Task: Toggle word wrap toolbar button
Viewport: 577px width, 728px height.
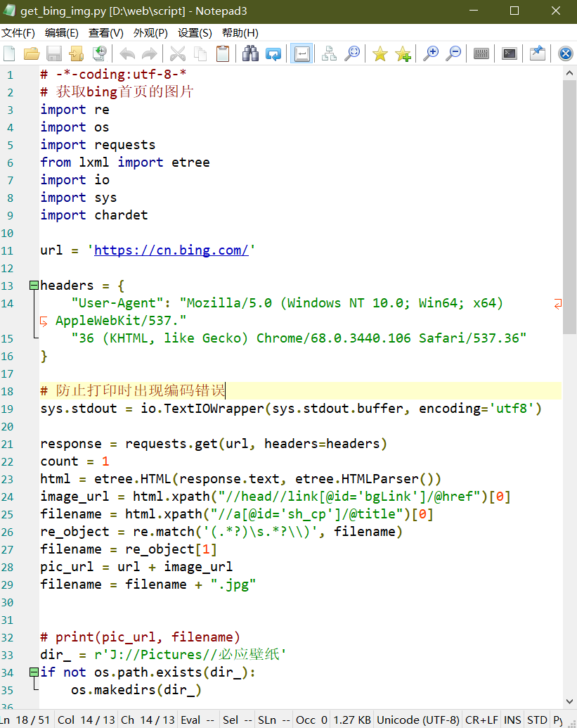Action: (x=302, y=54)
